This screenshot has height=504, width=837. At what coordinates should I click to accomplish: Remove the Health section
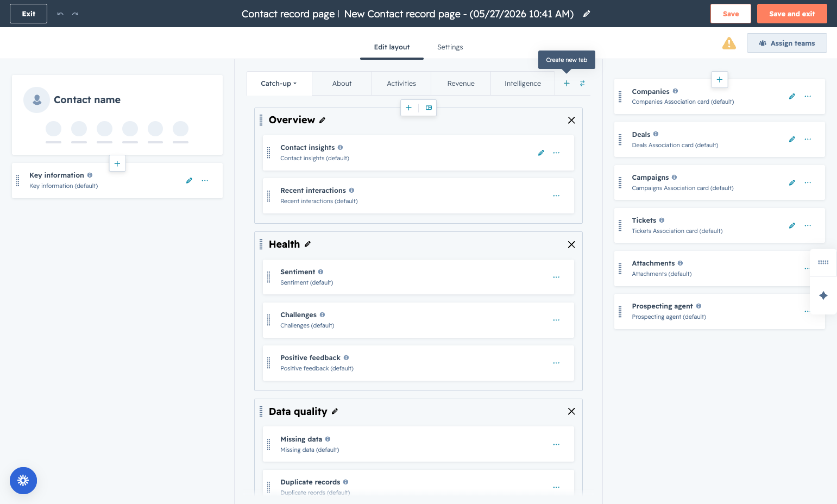pyautogui.click(x=571, y=244)
